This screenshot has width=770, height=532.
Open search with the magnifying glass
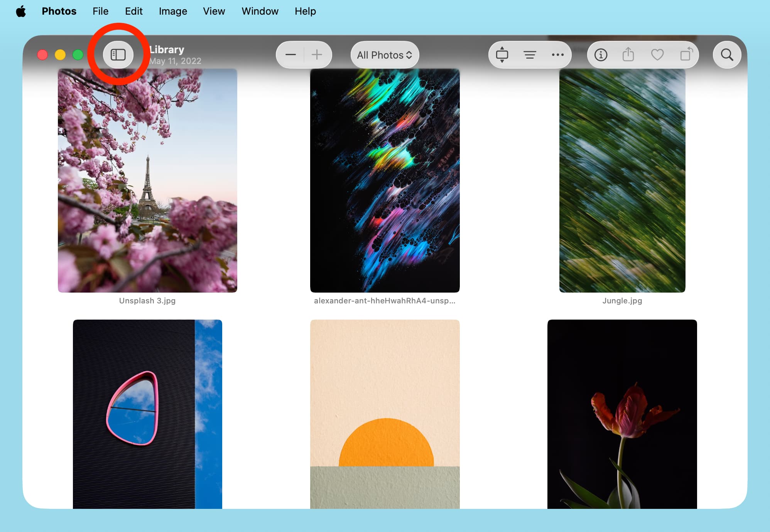(x=727, y=55)
